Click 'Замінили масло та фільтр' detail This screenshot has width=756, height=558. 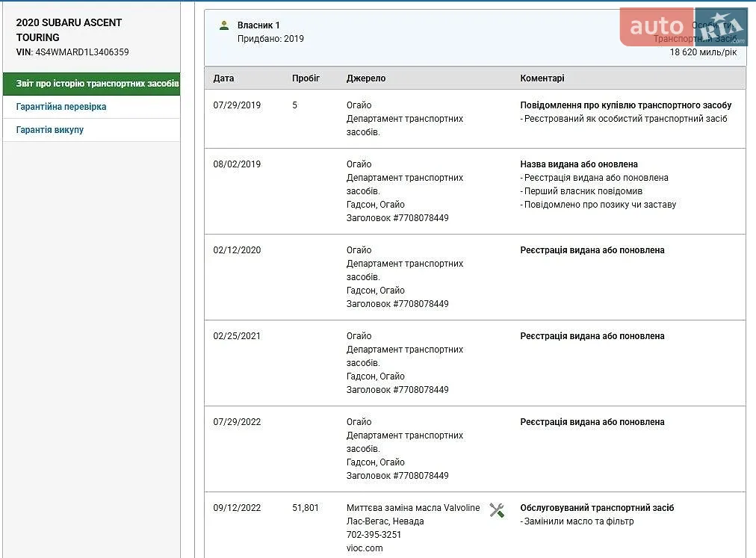(x=578, y=521)
